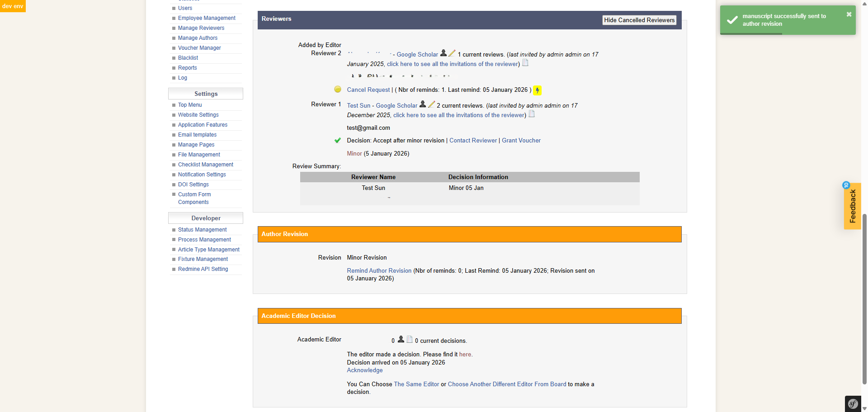
Task: Dismiss the manuscript success notification
Action: click(849, 14)
